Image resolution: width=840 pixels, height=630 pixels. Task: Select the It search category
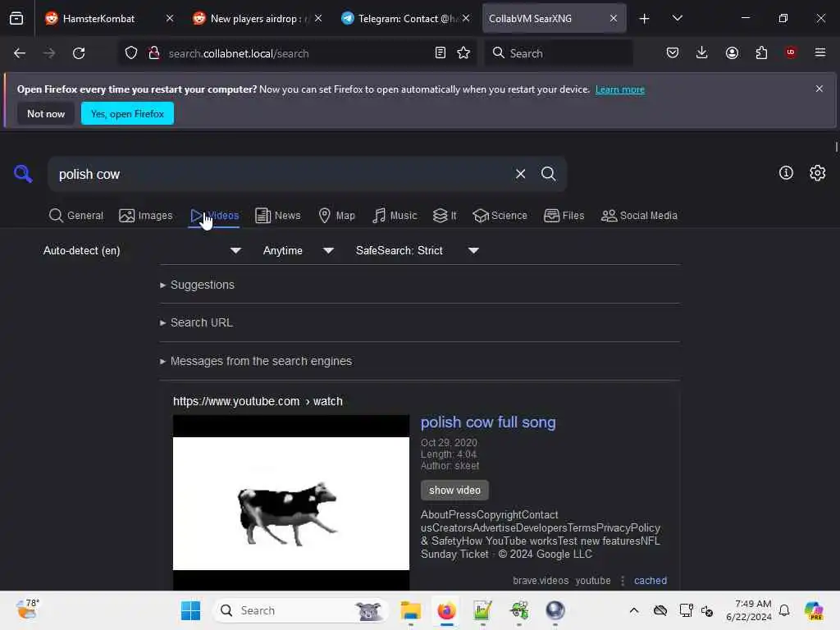click(x=445, y=216)
